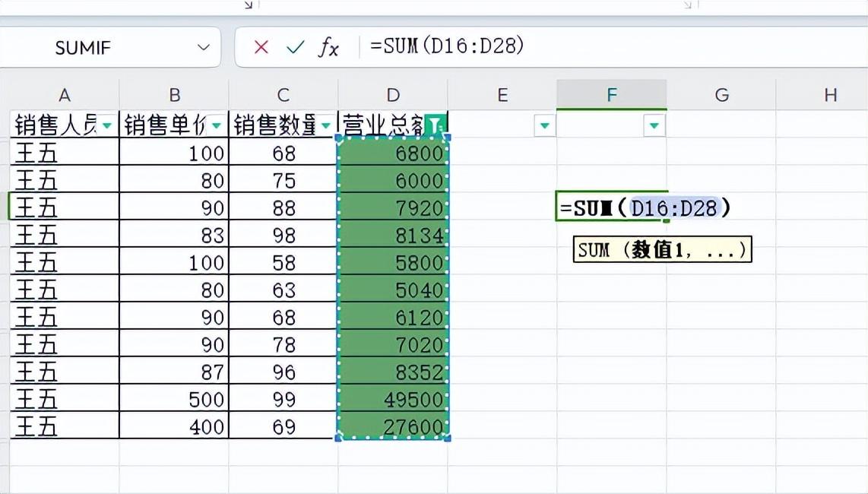Select quantity cell showing 75
The height and width of the screenshot is (494, 868).
[284, 179]
